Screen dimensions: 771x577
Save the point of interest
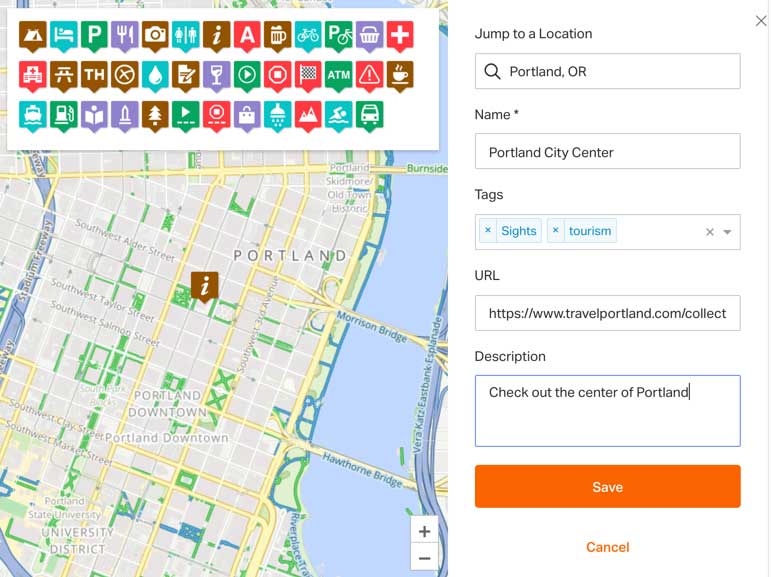tap(607, 486)
